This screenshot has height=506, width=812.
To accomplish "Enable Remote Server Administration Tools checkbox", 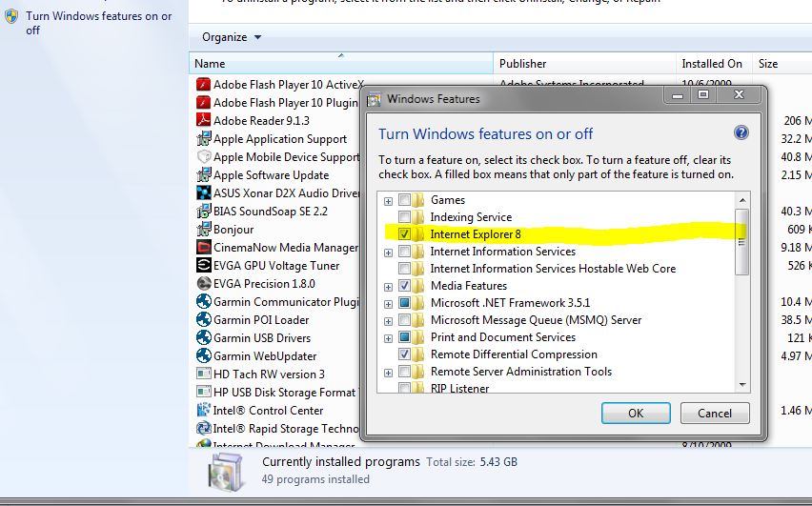I will click(404, 372).
